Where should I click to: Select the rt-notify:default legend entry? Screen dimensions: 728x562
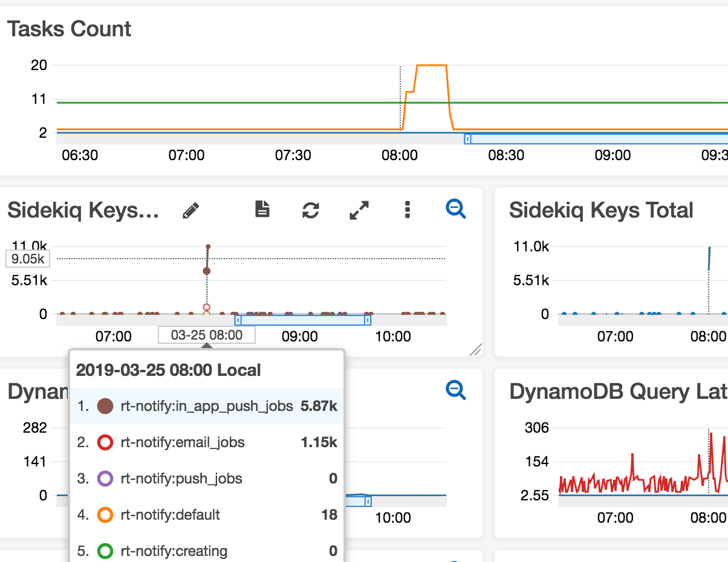click(x=207, y=515)
